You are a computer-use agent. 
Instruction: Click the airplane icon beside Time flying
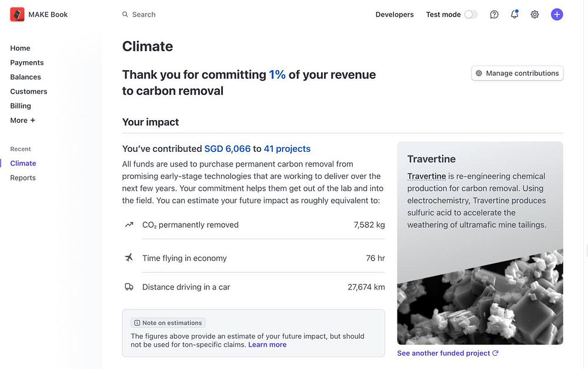click(129, 258)
